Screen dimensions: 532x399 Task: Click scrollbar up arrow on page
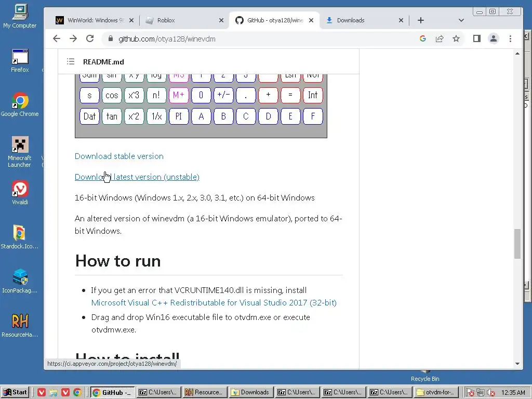click(517, 54)
